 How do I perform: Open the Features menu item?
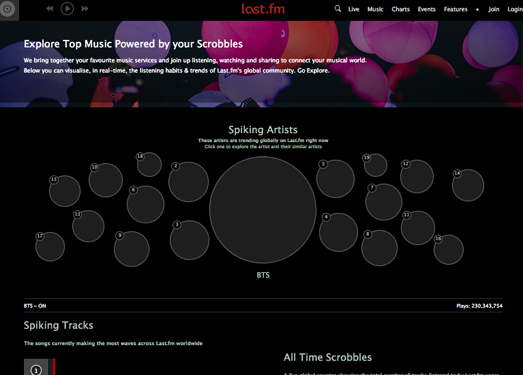[455, 9]
